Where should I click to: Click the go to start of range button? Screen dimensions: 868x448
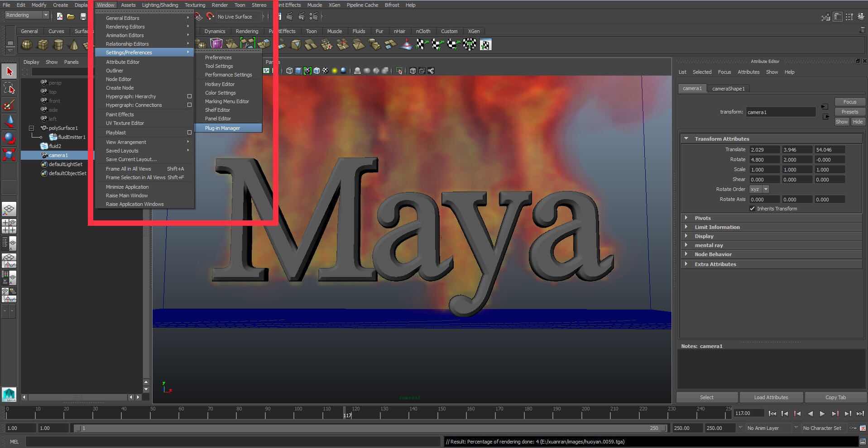[x=772, y=413]
